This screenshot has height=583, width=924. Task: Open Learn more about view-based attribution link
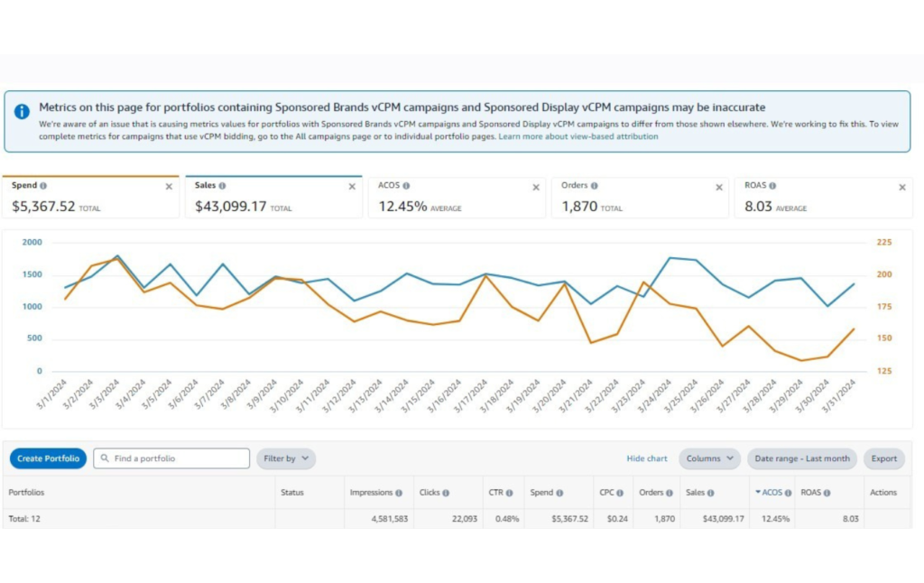(x=578, y=136)
